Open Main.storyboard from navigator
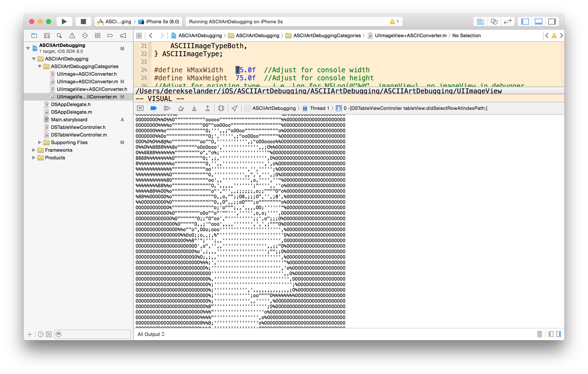 (x=69, y=120)
